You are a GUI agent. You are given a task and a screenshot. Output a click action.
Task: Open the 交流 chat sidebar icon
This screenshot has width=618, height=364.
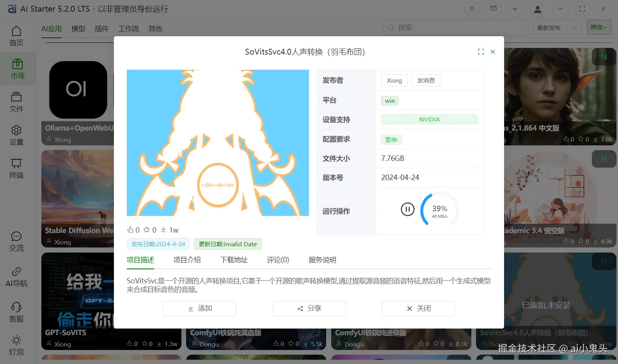[16, 242]
